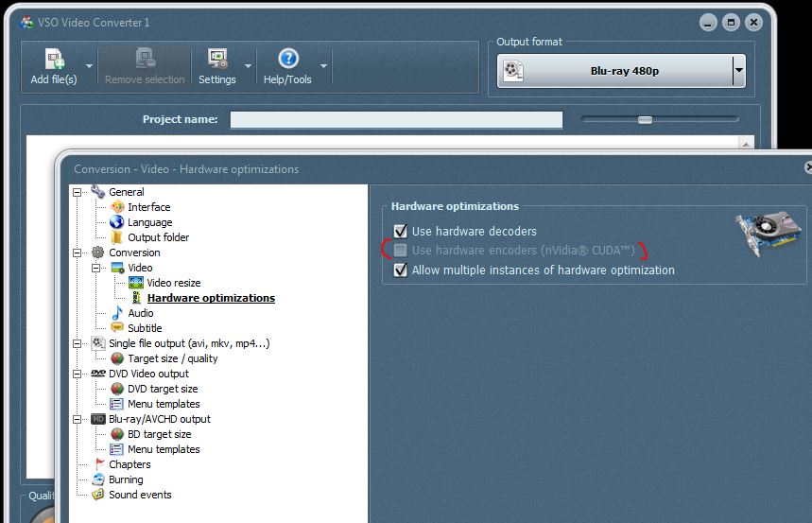Open the Settings dropdown arrow
Screen dimensions: 812x523
tap(248, 66)
